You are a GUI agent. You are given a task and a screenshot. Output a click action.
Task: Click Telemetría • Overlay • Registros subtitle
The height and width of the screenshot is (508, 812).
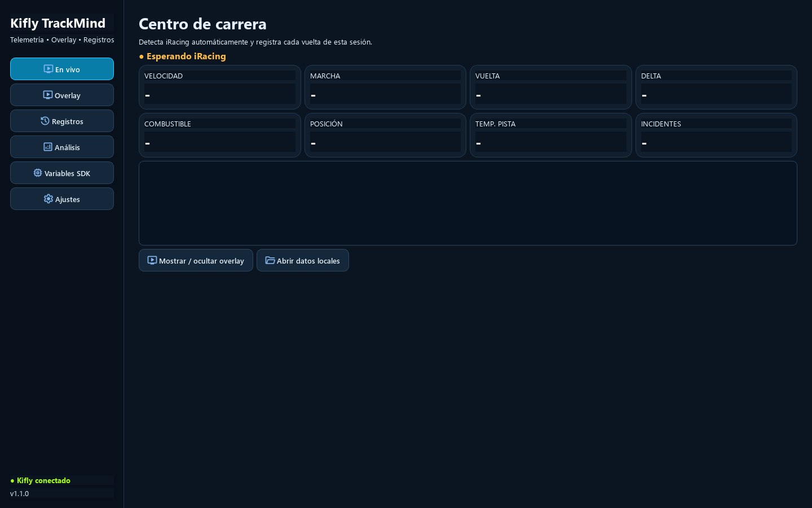coord(62,40)
